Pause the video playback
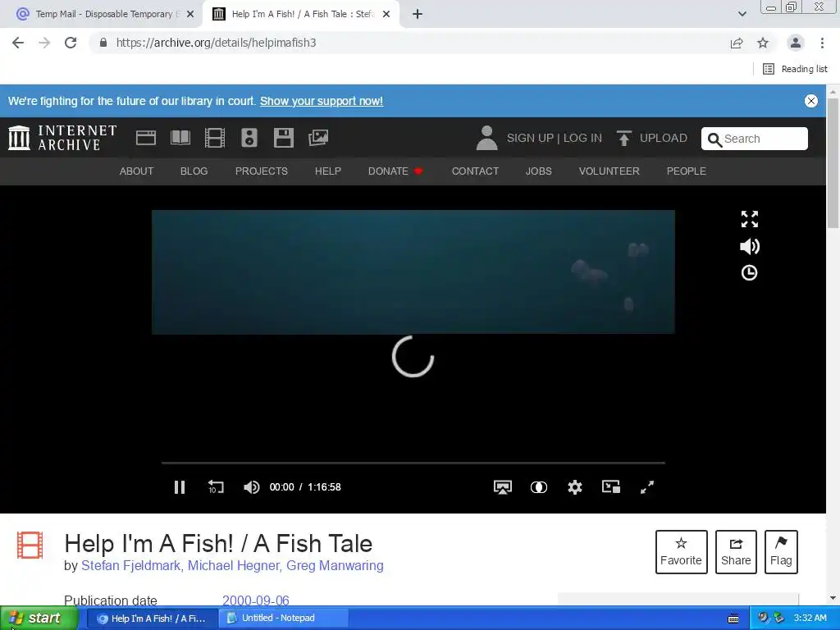 coord(180,487)
